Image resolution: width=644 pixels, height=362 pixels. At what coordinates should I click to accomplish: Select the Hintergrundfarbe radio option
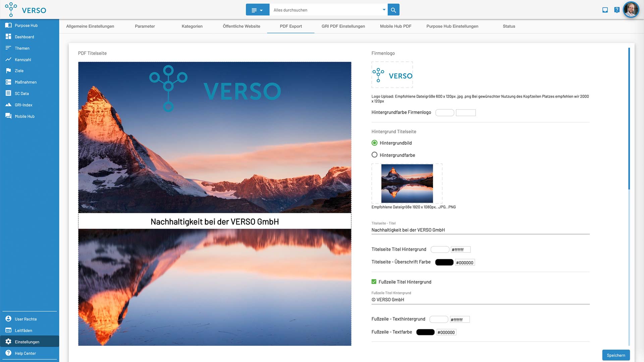375,155
